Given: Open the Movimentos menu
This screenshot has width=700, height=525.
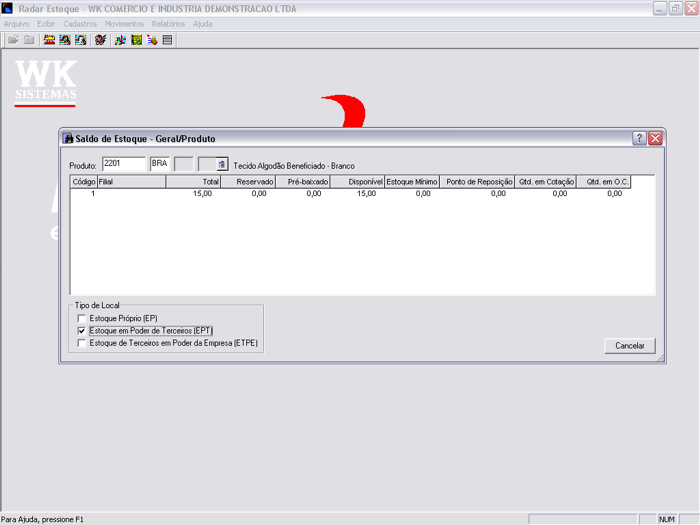Looking at the screenshot, I should coord(124,23).
